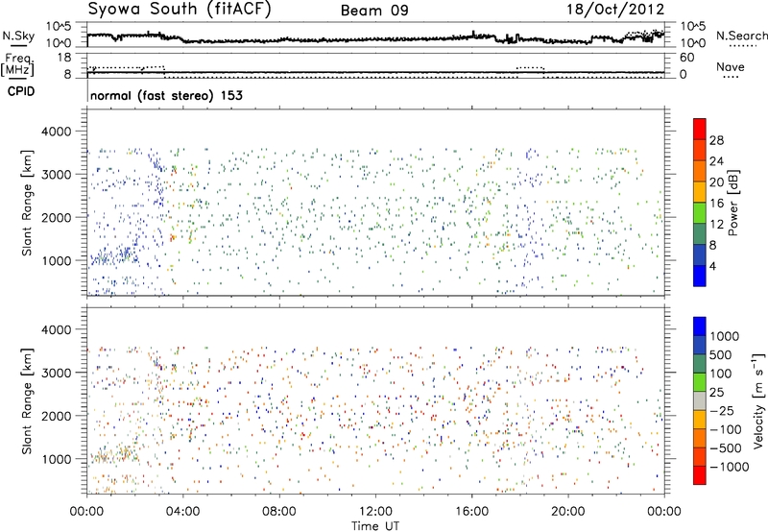
Task: Click the '-100' Velocity colorbar tick label
Action: (x=726, y=429)
